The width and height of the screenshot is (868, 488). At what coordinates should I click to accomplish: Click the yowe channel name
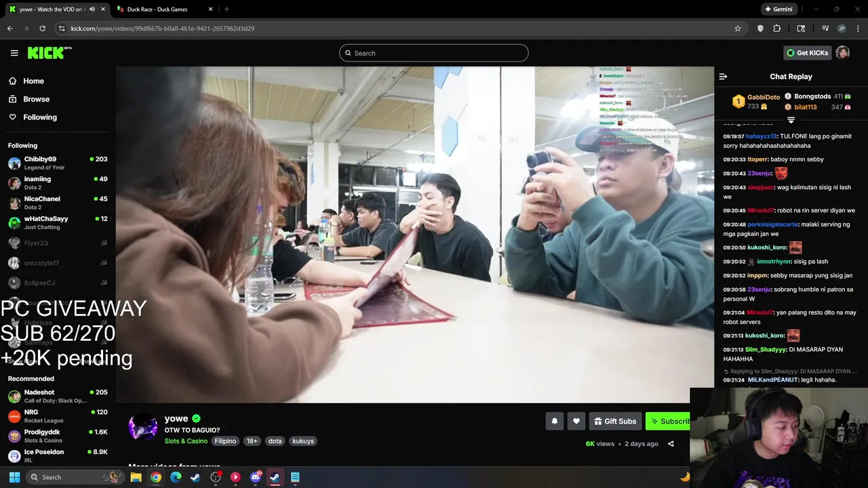[176, 418]
